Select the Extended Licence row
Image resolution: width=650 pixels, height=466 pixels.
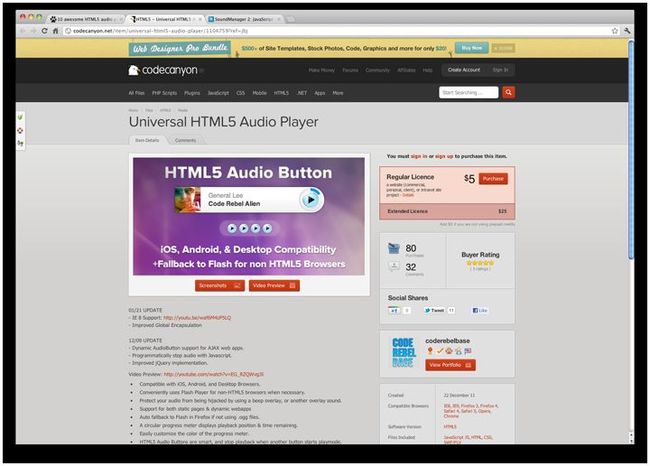click(x=447, y=211)
